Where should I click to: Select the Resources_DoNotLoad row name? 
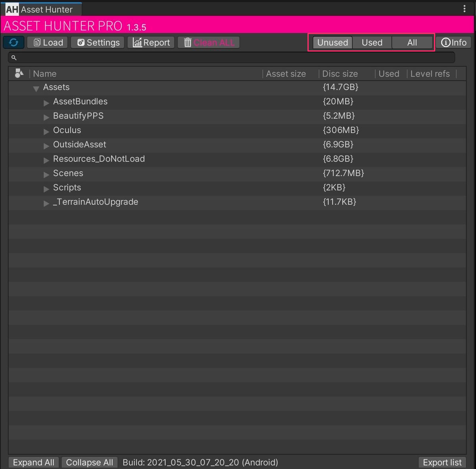pos(99,159)
